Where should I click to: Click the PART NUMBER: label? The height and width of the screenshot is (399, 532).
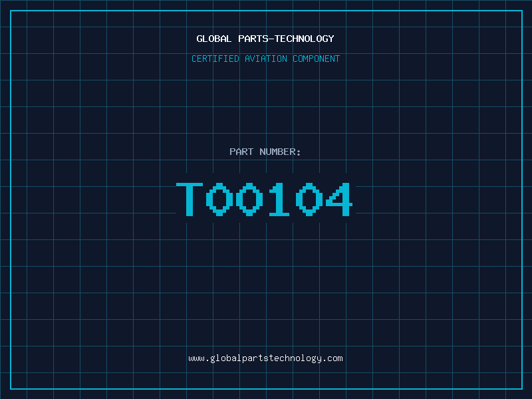[265, 152]
